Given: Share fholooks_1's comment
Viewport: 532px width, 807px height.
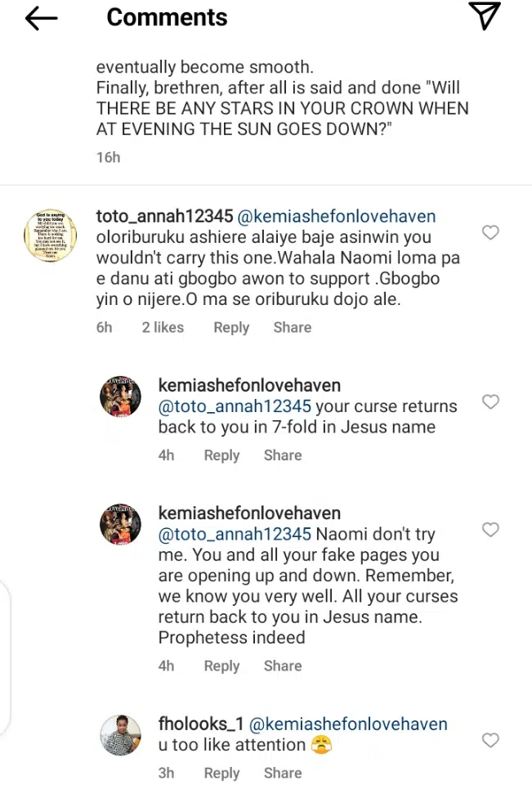Looking at the screenshot, I should (283, 773).
